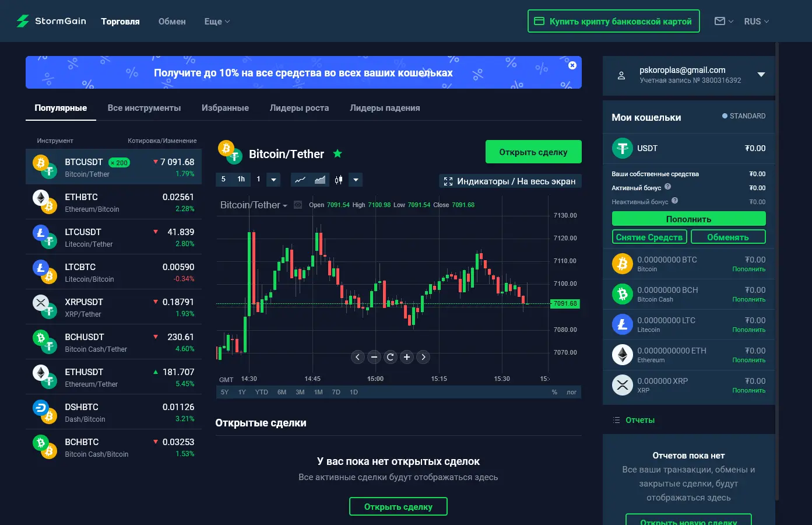Switch to Все инструменты tab
Screen dimensions: 812x525
pos(144,108)
